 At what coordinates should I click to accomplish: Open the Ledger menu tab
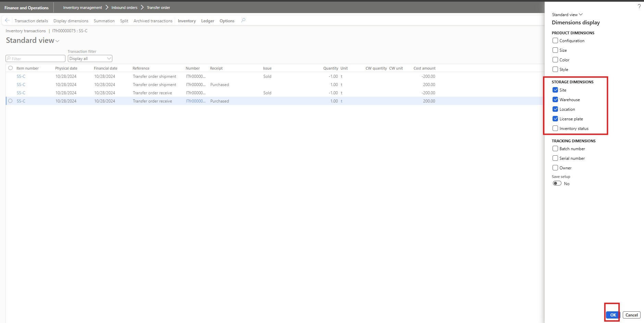(x=208, y=21)
